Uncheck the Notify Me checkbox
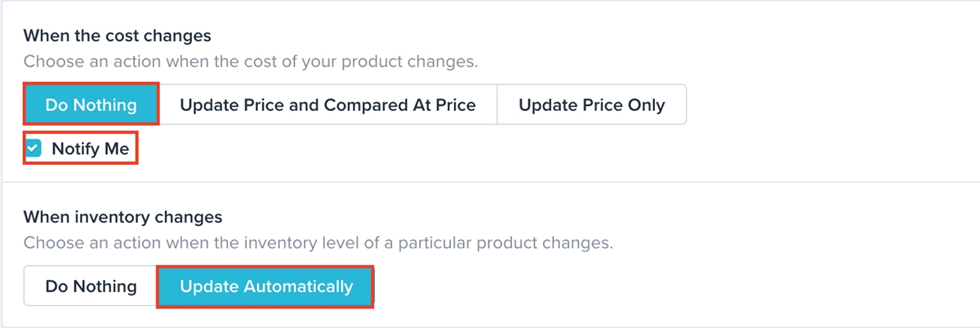 [x=33, y=148]
